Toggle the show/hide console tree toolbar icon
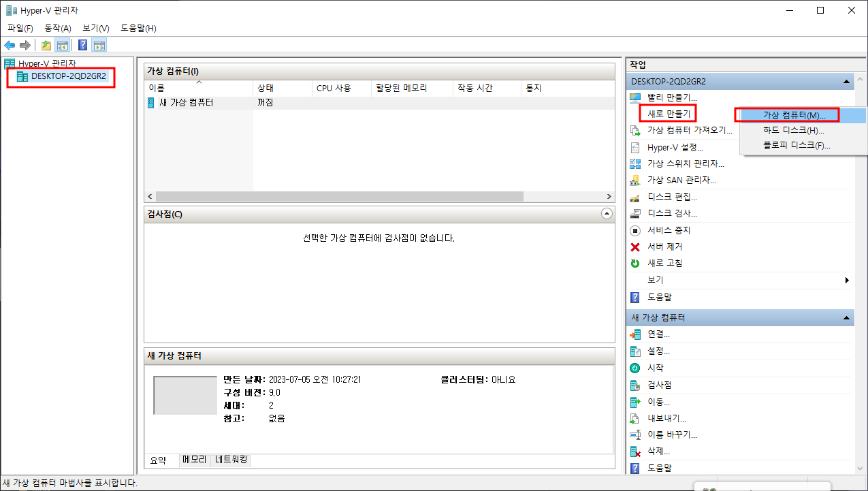 (x=62, y=46)
